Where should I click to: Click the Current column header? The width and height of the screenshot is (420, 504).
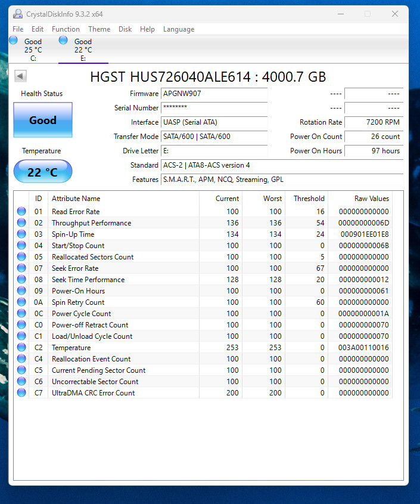tap(220, 199)
